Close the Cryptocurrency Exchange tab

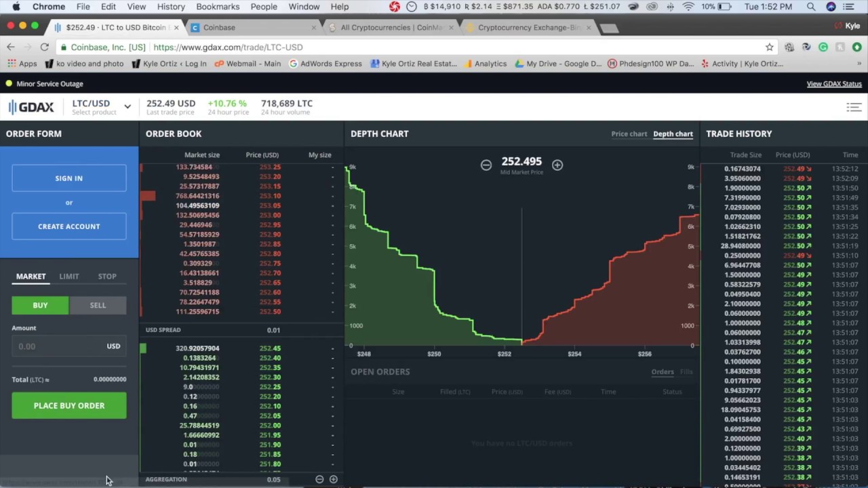click(589, 28)
